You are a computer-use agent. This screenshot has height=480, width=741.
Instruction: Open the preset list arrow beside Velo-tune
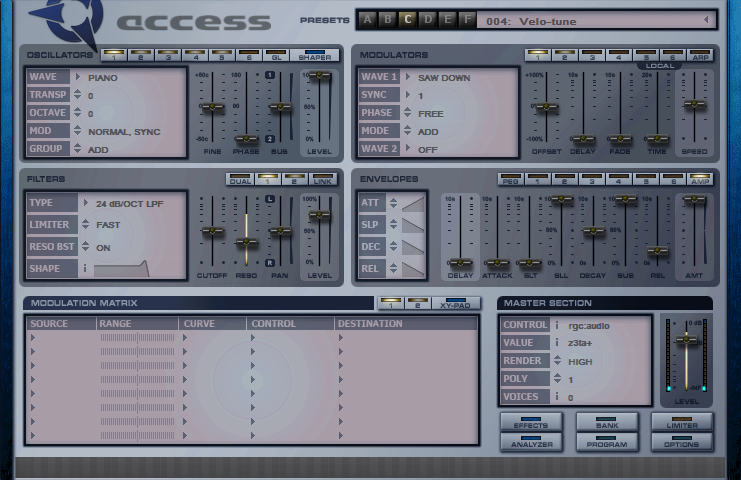pyautogui.click(x=706, y=20)
